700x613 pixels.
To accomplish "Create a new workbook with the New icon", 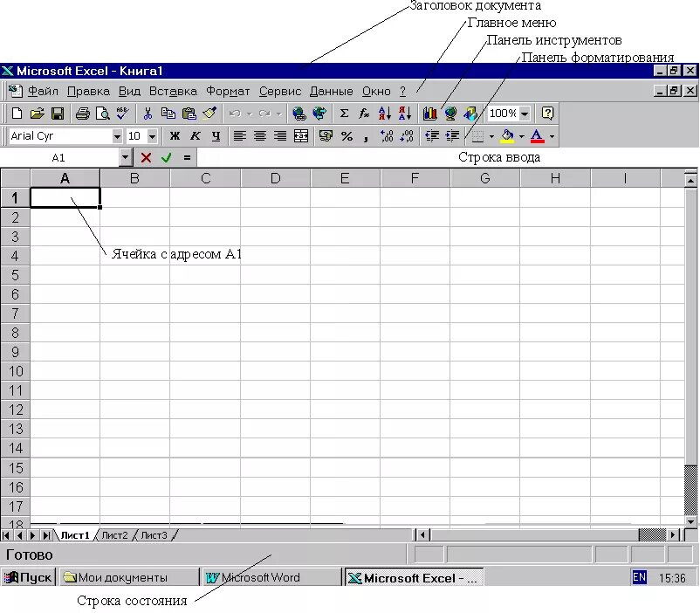I will 17,114.
